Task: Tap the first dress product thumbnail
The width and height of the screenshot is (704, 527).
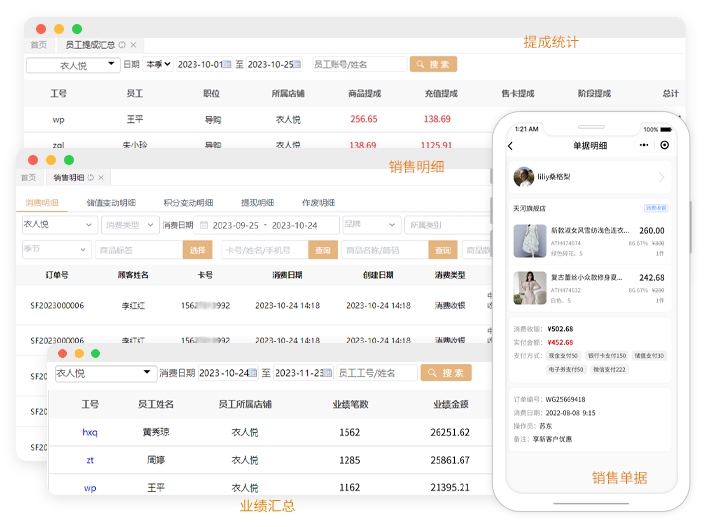Action: [529, 241]
